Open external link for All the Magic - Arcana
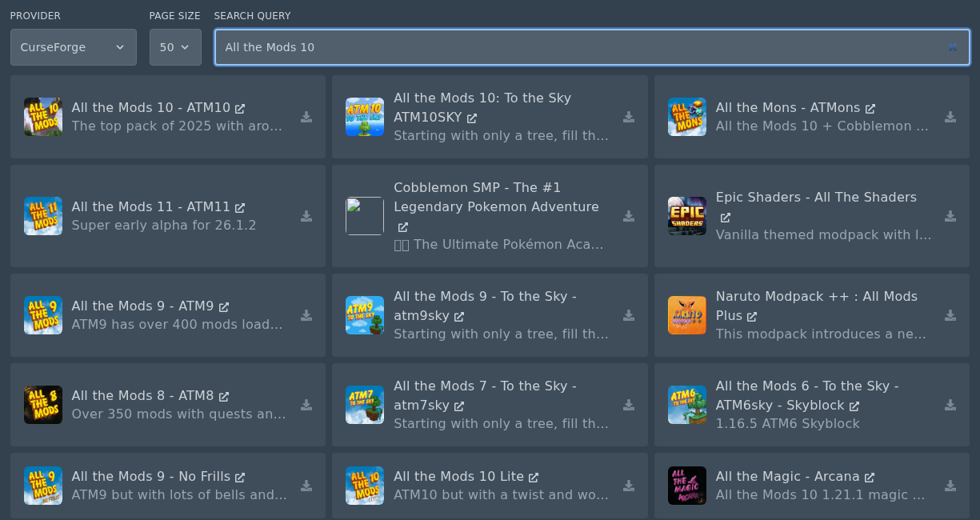 (x=870, y=478)
